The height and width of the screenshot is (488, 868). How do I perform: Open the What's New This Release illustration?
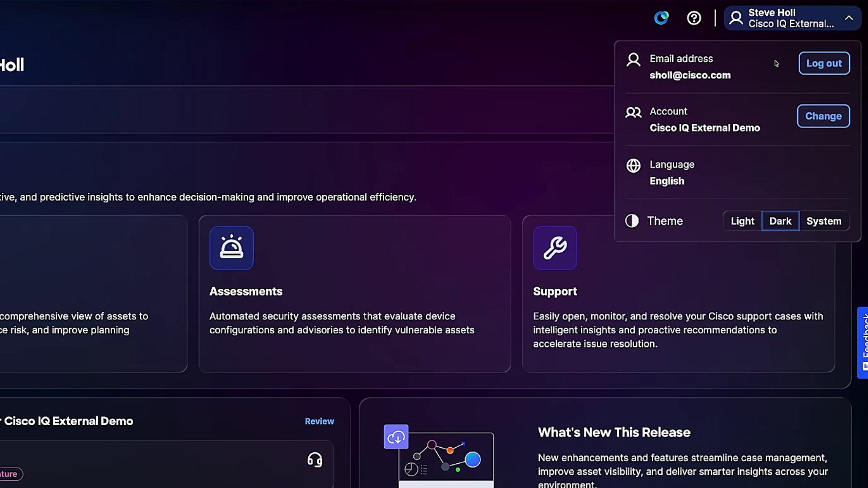(439, 456)
